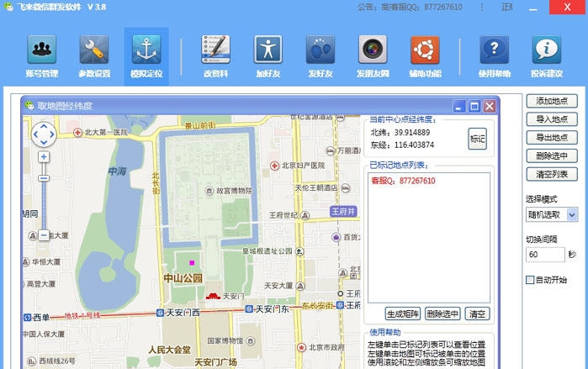Click the map zoom slider handle
The image size is (588, 369).
[44, 178]
